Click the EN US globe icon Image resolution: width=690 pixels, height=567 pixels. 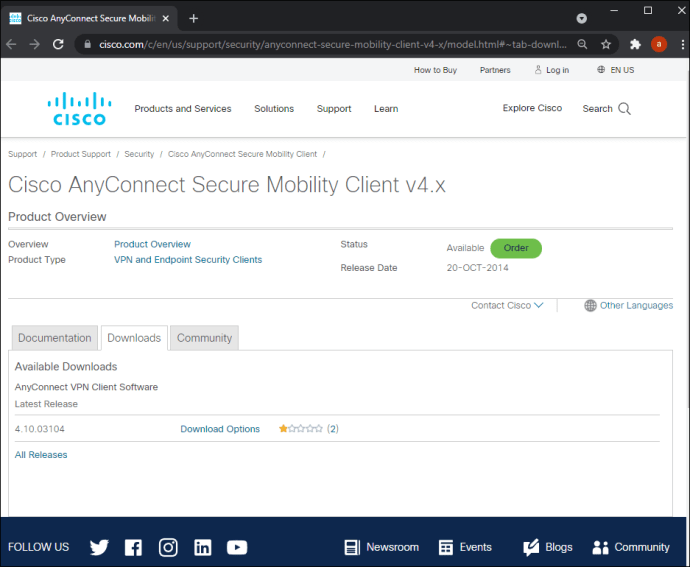point(601,70)
